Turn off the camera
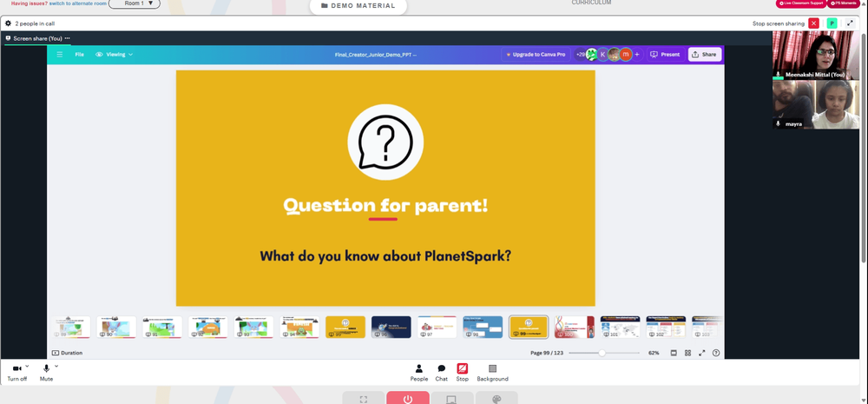868x404 pixels. point(16,373)
